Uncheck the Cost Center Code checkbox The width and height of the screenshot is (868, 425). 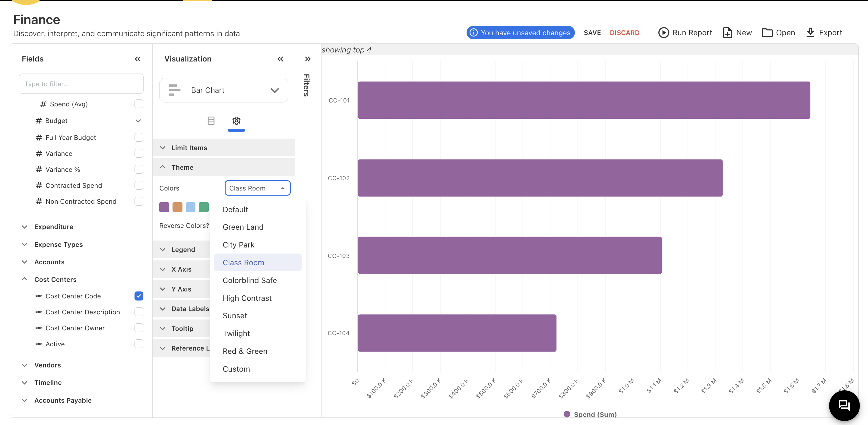[x=138, y=296]
